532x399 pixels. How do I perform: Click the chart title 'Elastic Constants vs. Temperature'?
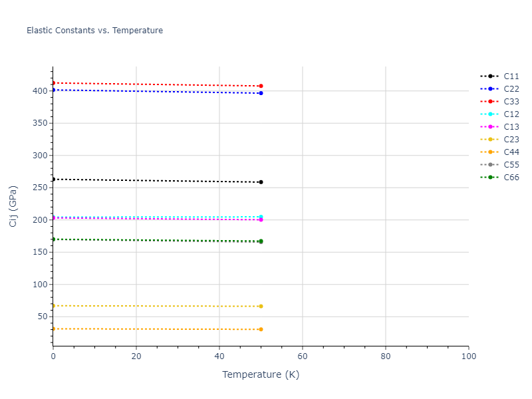coord(94,31)
